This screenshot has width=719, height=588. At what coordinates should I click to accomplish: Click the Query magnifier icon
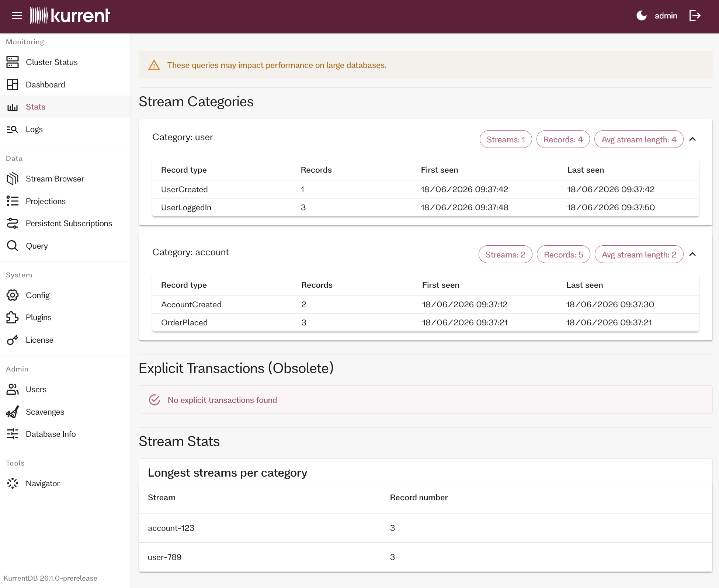(x=13, y=246)
